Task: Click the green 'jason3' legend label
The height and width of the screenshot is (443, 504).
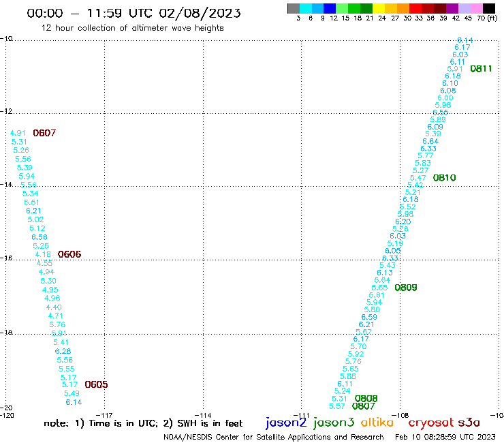Action: click(334, 423)
